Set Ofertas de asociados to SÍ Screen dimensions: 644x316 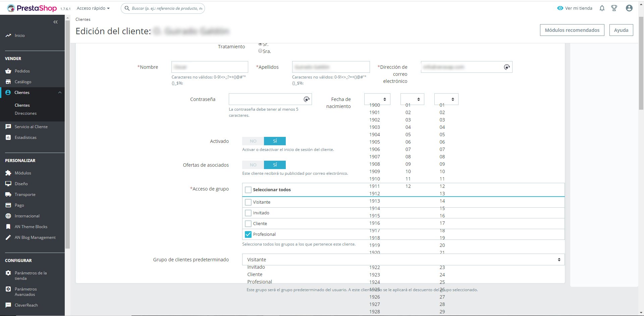pyautogui.click(x=275, y=165)
